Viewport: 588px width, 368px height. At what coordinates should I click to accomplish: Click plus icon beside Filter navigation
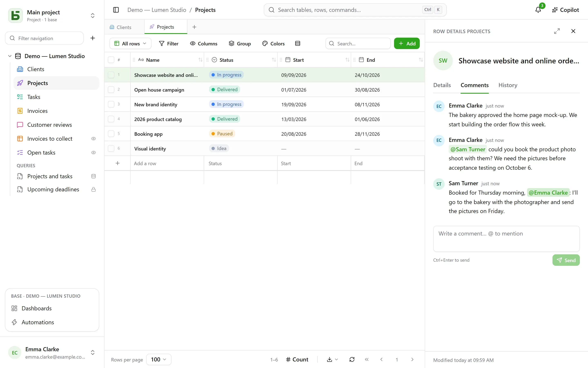[92, 38]
